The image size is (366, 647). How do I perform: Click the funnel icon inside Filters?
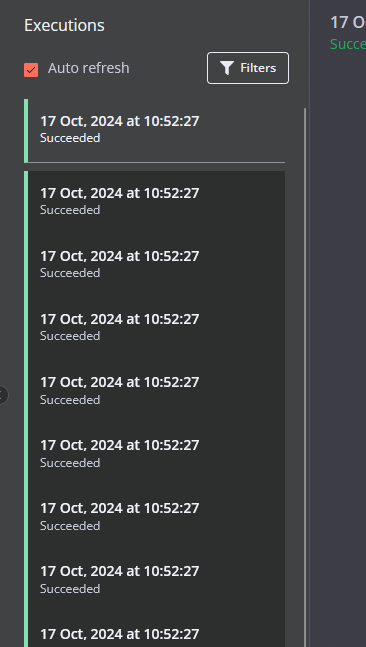click(x=227, y=68)
